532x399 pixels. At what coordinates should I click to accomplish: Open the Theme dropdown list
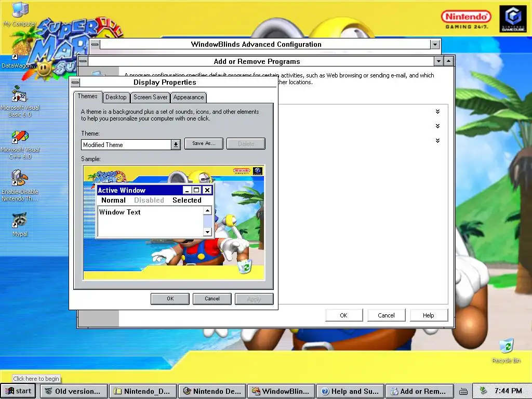pyautogui.click(x=176, y=145)
